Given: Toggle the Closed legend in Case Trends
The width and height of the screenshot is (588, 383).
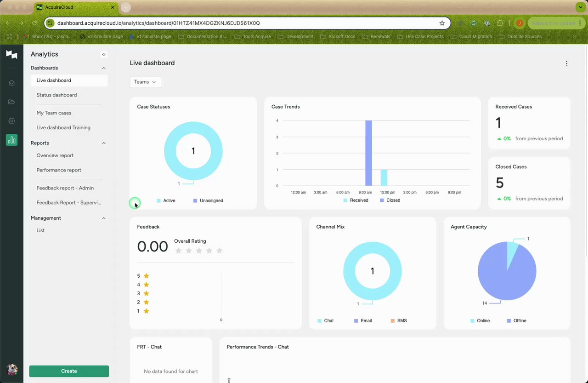Looking at the screenshot, I should pos(390,200).
